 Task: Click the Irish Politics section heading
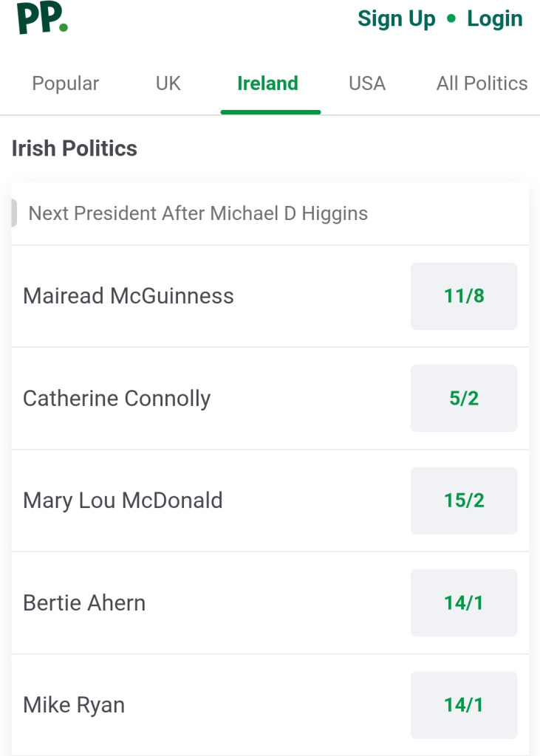tap(75, 148)
